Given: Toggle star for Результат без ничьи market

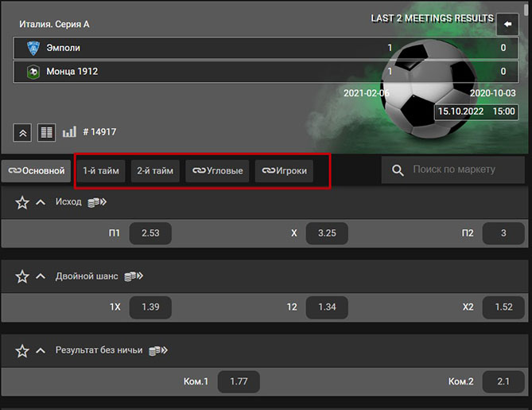Looking at the screenshot, I should click(x=22, y=350).
